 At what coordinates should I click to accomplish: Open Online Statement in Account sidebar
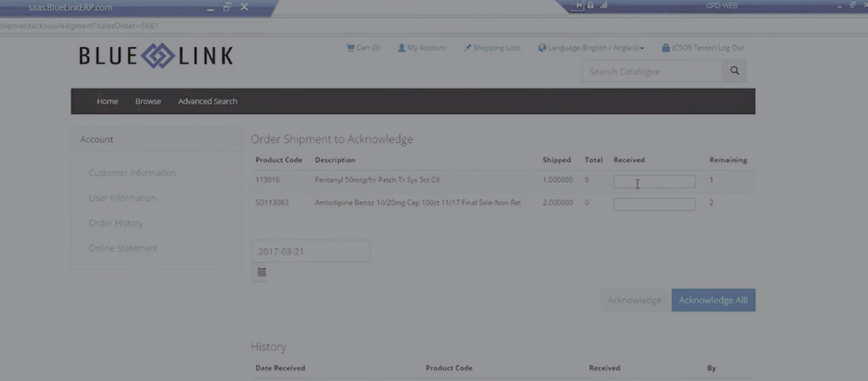(123, 248)
